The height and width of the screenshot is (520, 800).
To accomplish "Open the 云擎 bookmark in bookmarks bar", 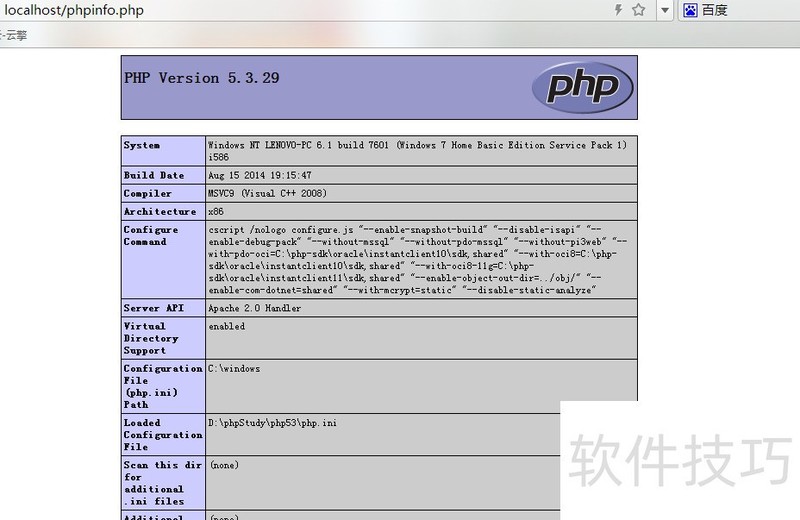I will click(x=14, y=35).
